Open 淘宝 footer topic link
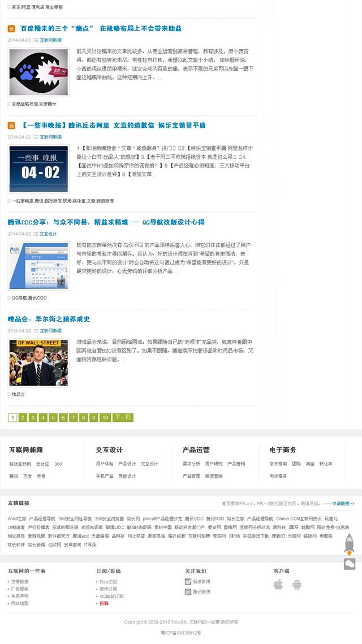The width and height of the screenshot is (362, 644). pos(310,464)
